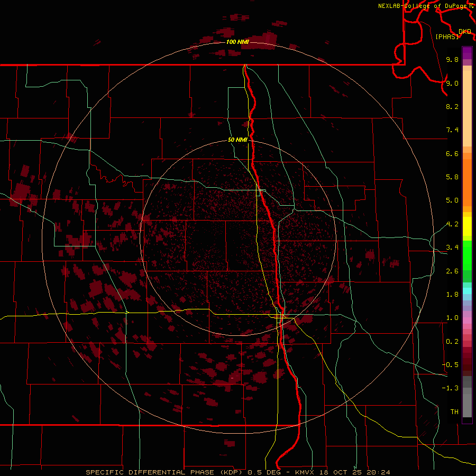
Task: Click the 1.8 scale value
Action: (x=452, y=295)
